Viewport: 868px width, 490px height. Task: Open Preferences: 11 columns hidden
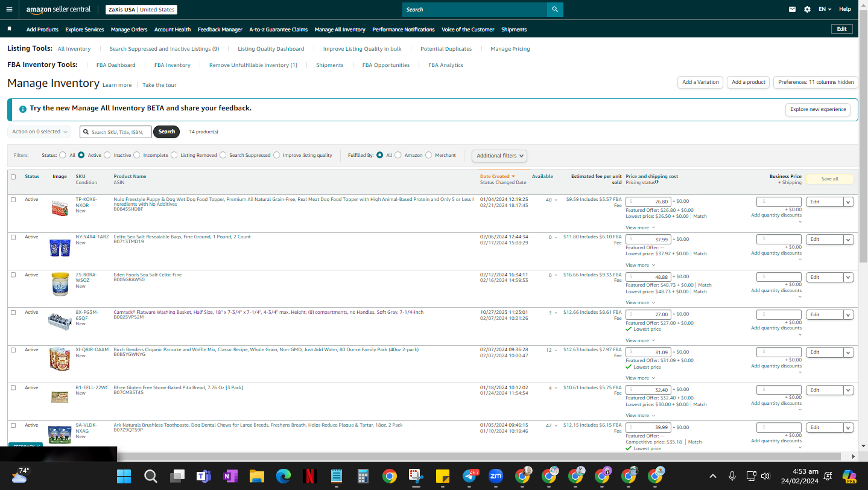(x=816, y=82)
